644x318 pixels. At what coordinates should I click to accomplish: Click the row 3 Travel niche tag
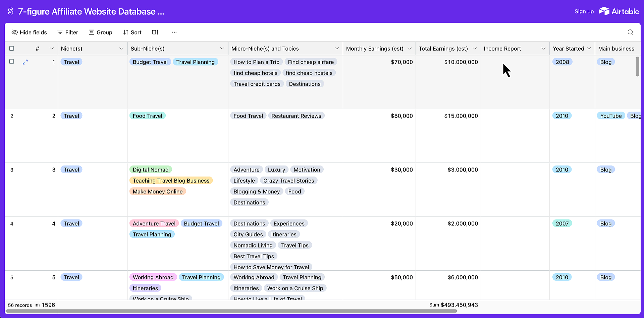click(71, 170)
